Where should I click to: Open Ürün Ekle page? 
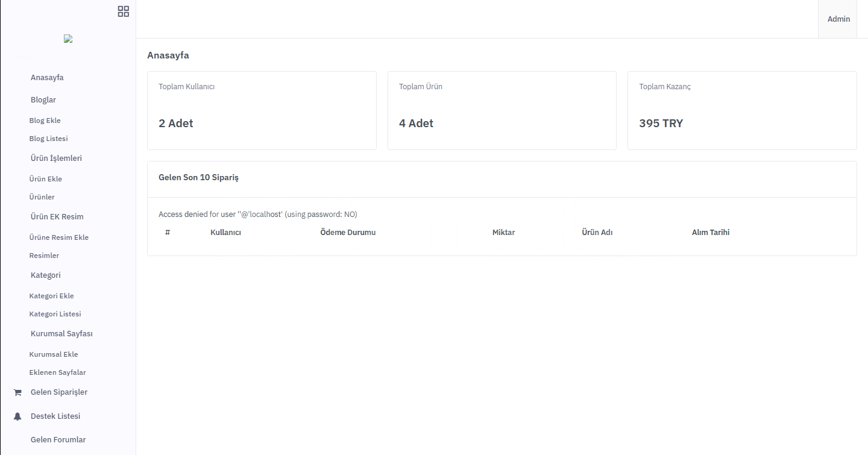tap(46, 179)
